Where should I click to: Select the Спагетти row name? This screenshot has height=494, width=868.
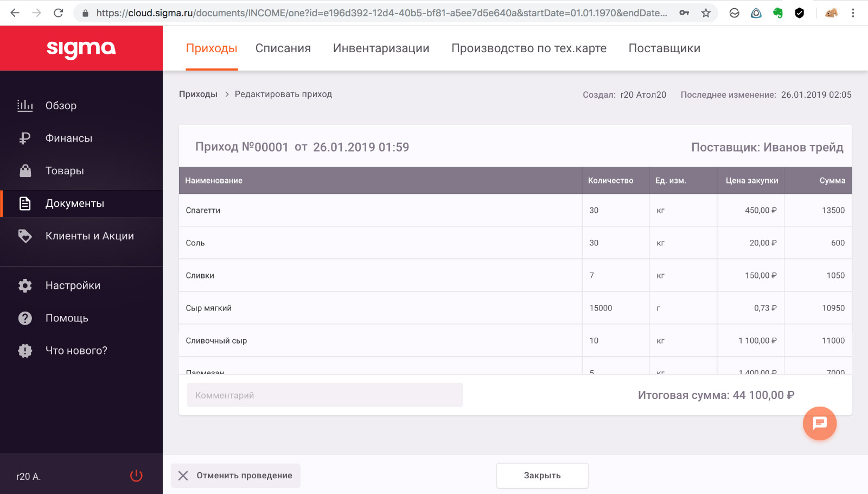coord(203,211)
